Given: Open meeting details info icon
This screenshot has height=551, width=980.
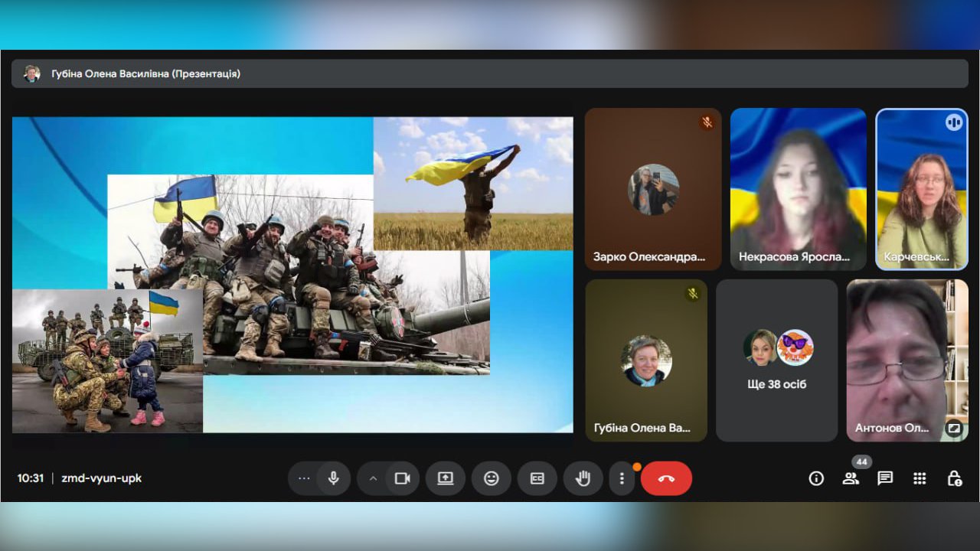Looking at the screenshot, I should 816,478.
